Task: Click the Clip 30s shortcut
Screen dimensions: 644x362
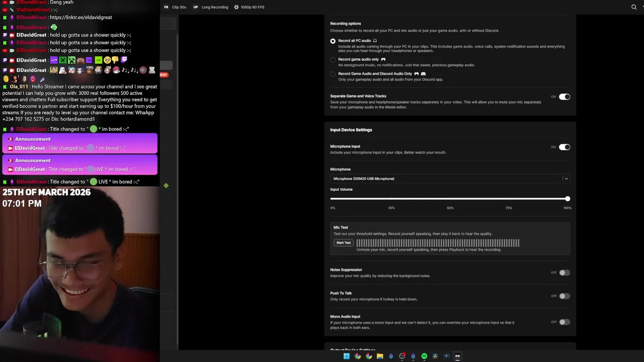Action: 179,7
